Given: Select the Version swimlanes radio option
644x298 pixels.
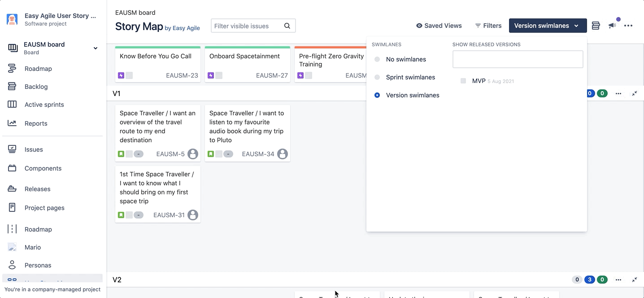Looking at the screenshot, I should point(377,95).
